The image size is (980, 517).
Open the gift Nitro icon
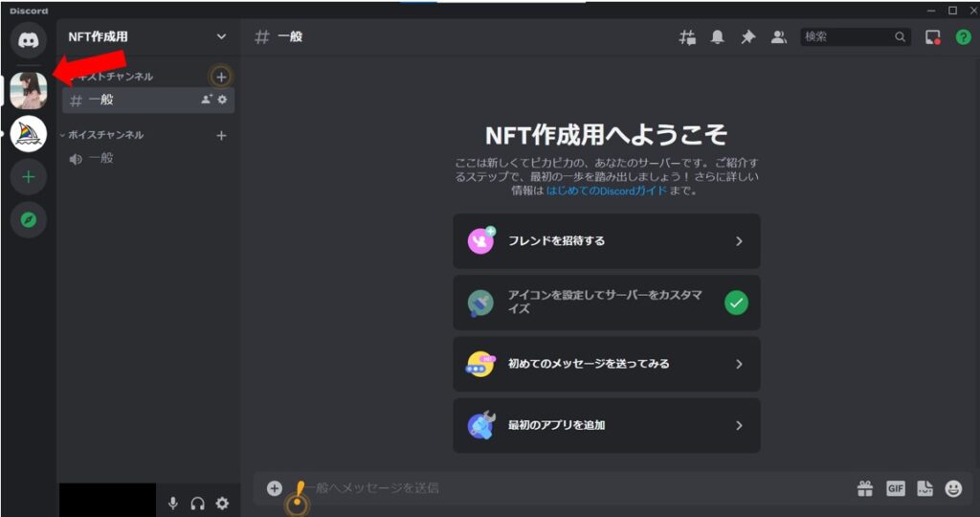click(x=865, y=488)
